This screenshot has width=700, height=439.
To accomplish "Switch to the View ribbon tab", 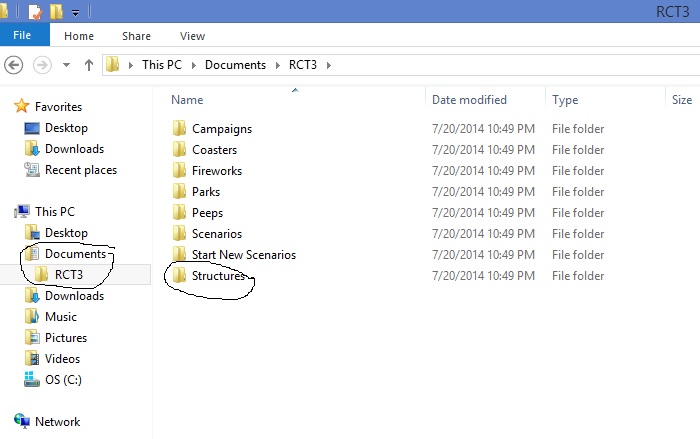I will point(193,36).
